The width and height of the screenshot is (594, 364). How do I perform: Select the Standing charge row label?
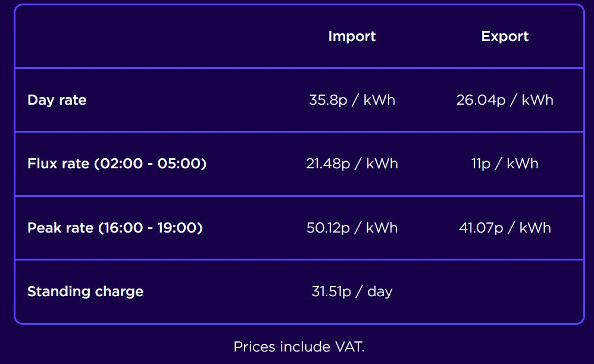point(85,291)
